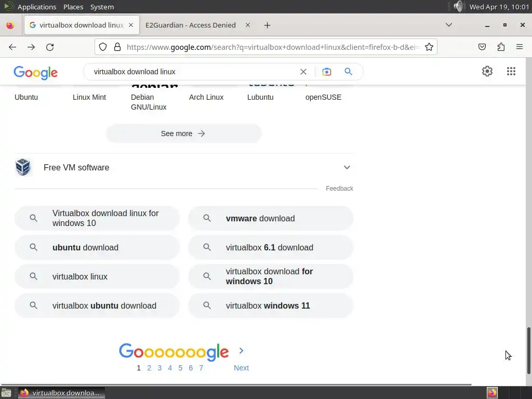This screenshot has width=532, height=399.
Task: Open a new browser tab
Action: [x=268, y=25]
